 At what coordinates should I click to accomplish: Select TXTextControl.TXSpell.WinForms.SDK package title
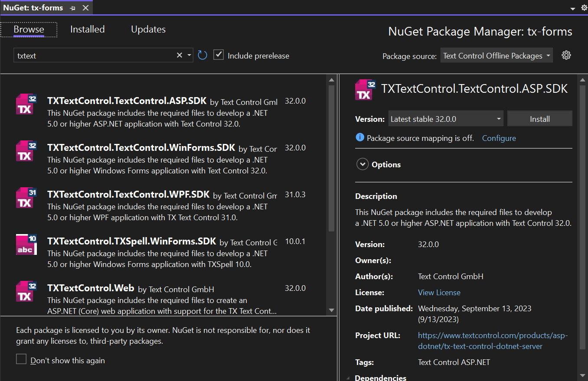coord(131,241)
